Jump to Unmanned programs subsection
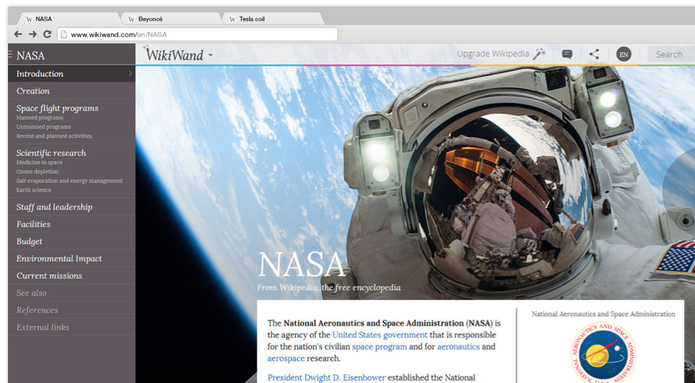Screen dimensions: 695x383 coord(43,127)
